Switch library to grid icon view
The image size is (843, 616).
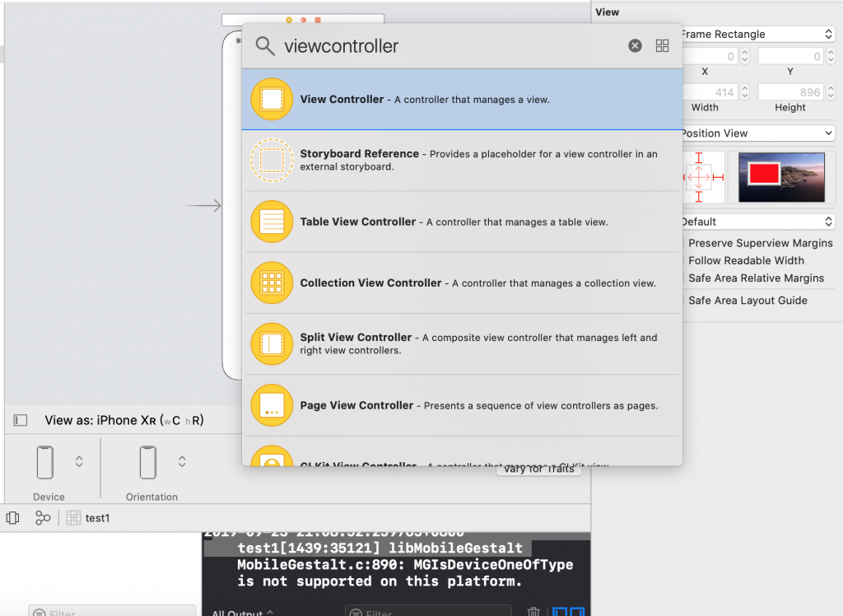pyautogui.click(x=663, y=46)
